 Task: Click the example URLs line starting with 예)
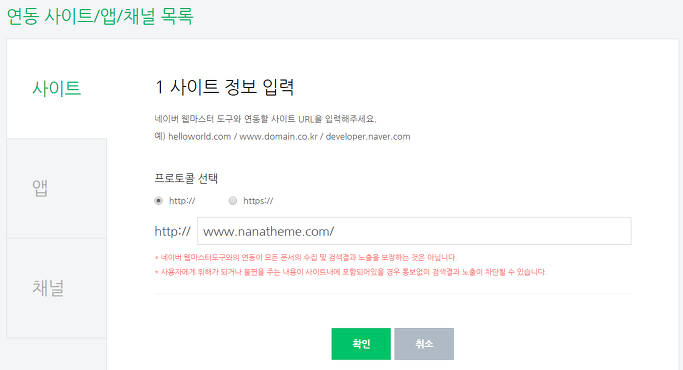click(282, 136)
